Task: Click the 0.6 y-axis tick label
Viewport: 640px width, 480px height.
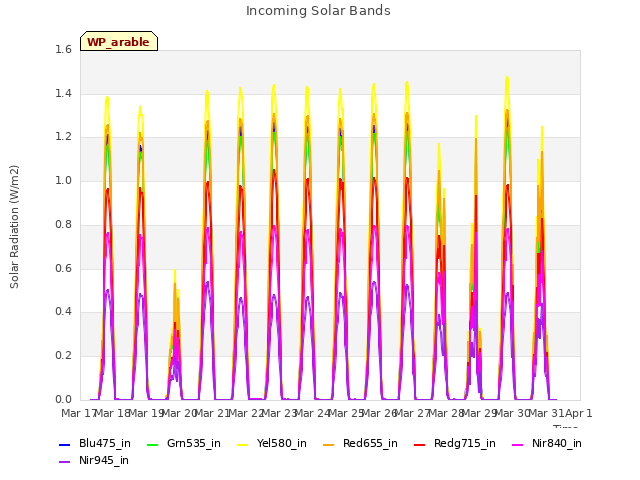Action: (63, 268)
